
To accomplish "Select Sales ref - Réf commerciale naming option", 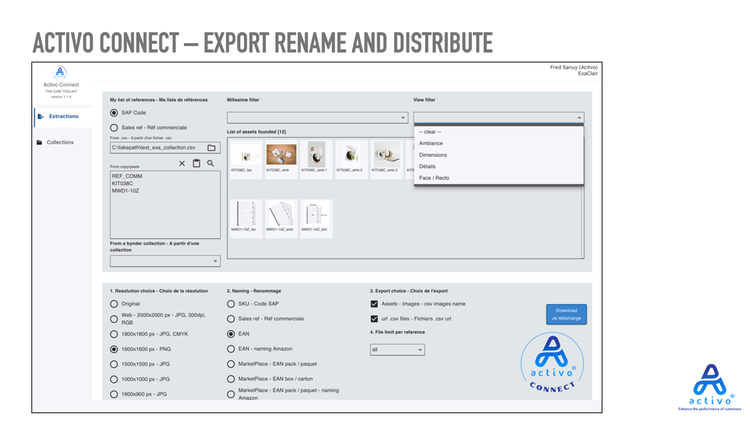I will pos(231,319).
